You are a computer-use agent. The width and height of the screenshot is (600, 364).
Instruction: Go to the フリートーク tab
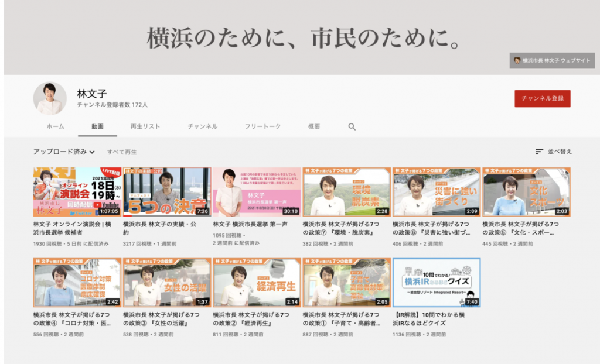[262, 126]
